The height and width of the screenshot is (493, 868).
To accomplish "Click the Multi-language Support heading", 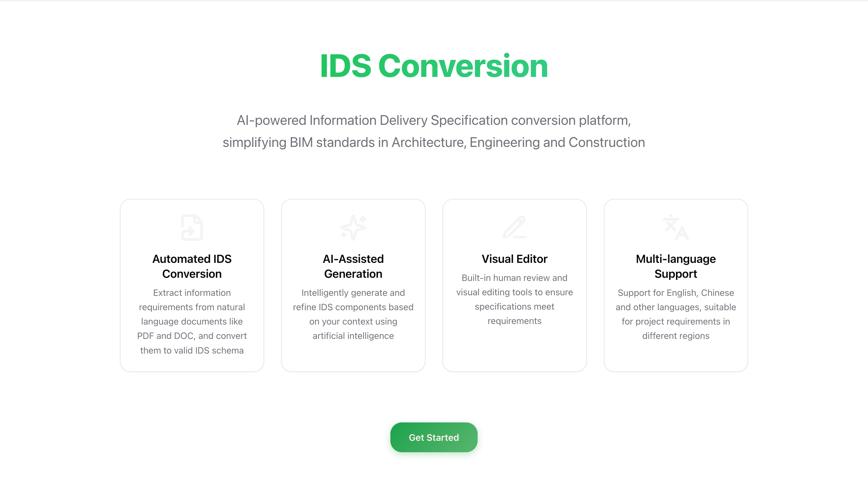I will [676, 266].
